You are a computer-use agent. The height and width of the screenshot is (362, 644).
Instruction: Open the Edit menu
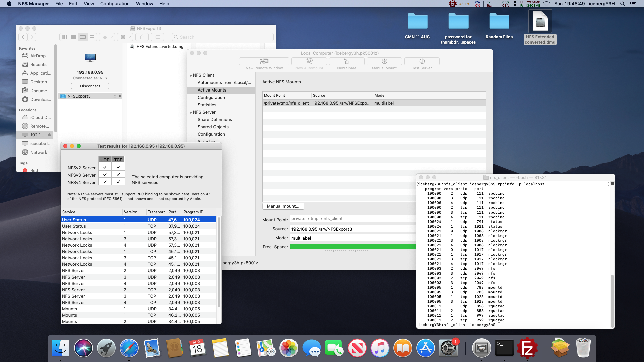point(73,4)
